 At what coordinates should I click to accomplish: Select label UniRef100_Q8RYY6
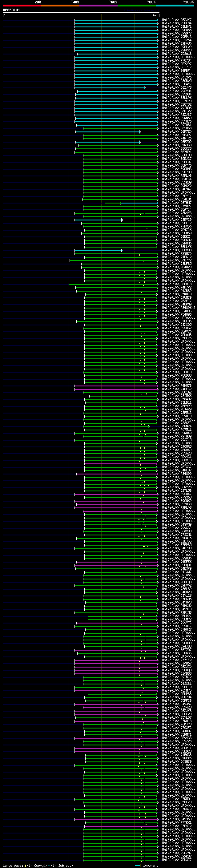pos(176,165)
